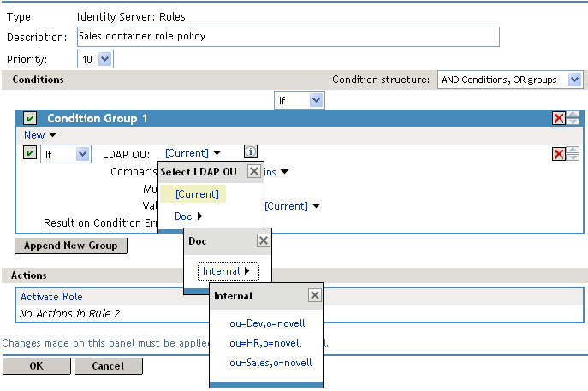This screenshot has height=391, width=588.
Task: Select ou=HR,o=novell option
Action: point(266,342)
